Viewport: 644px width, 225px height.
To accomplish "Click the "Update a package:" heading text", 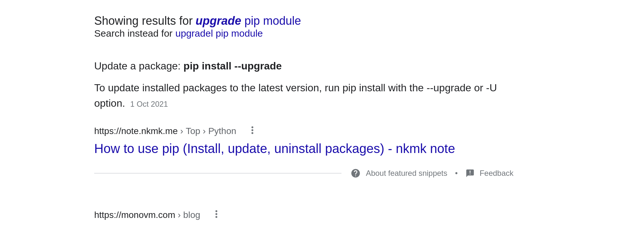I will pyautogui.click(x=137, y=66).
